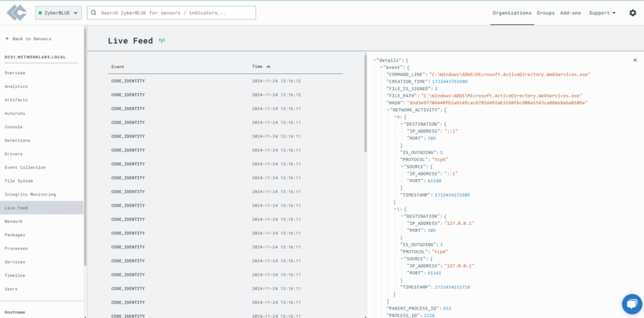
Task: Open Timeline in sidebar
Action: (15, 275)
